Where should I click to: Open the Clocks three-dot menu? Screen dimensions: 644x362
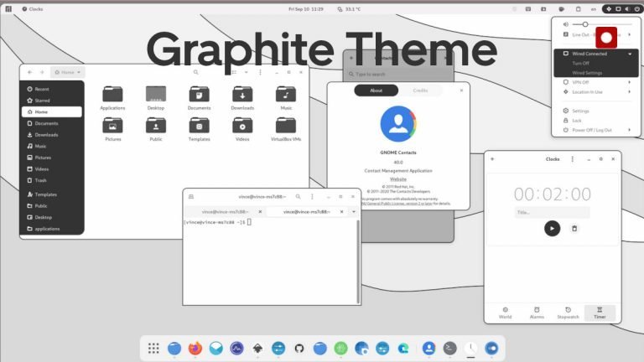tap(573, 159)
